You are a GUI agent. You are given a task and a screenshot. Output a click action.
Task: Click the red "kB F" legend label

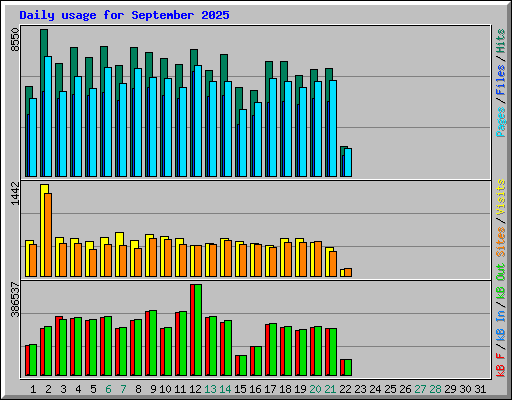[501, 365]
